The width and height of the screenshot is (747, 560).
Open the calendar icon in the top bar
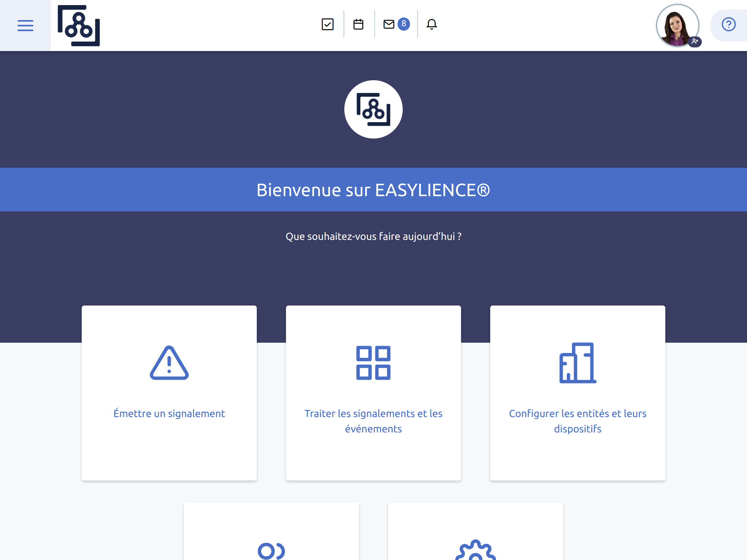pos(358,24)
